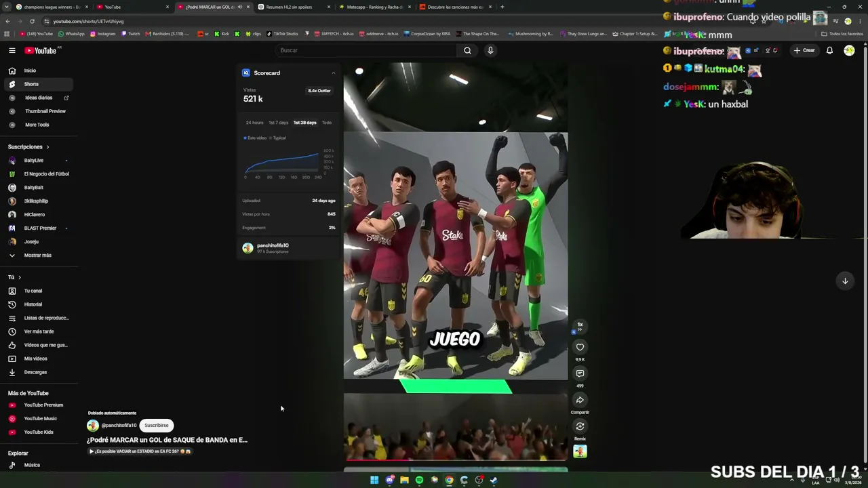Image resolution: width=868 pixels, height=488 pixels.
Task: Click the Buscar search field
Action: (x=366, y=50)
